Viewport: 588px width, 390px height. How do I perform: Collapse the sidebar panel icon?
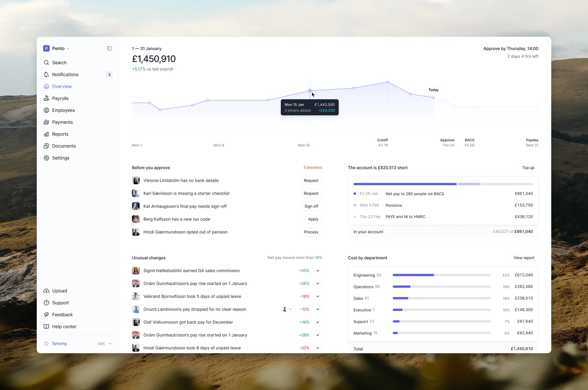109,49
